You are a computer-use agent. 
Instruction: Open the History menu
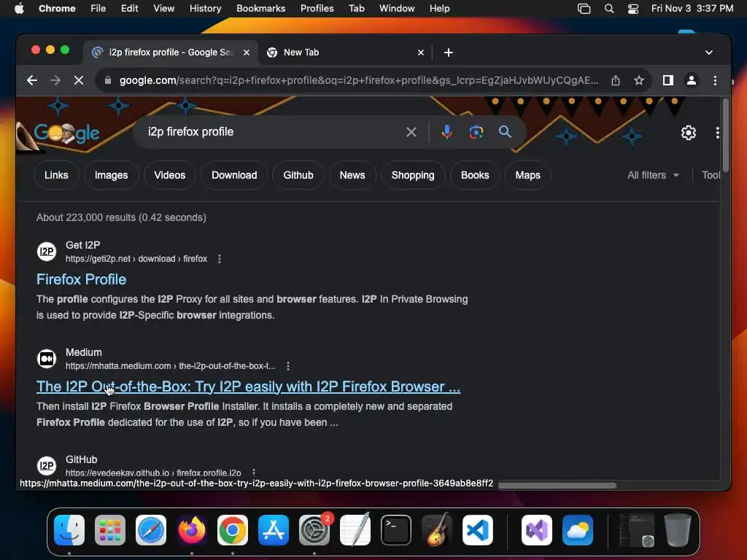pyautogui.click(x=205, y=9)
